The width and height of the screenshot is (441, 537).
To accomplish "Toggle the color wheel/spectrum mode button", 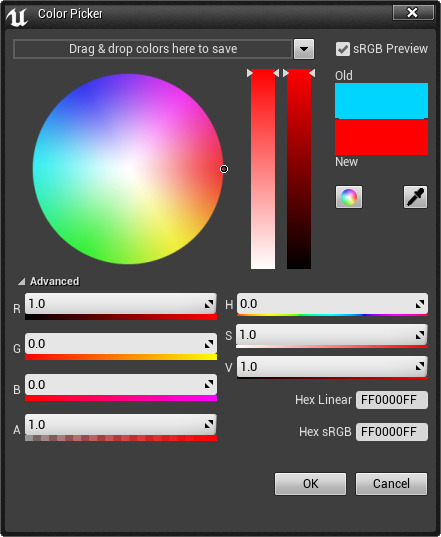I will click(x=349, y=197).
